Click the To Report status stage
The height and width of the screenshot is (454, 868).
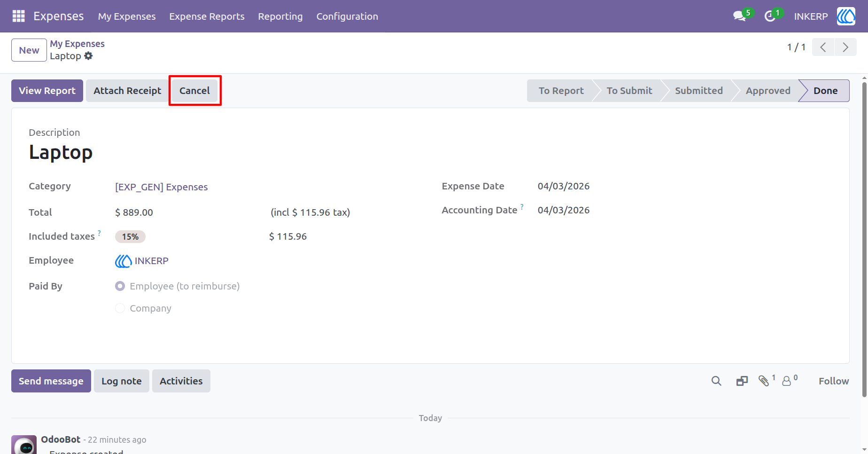tap(561, 91)
